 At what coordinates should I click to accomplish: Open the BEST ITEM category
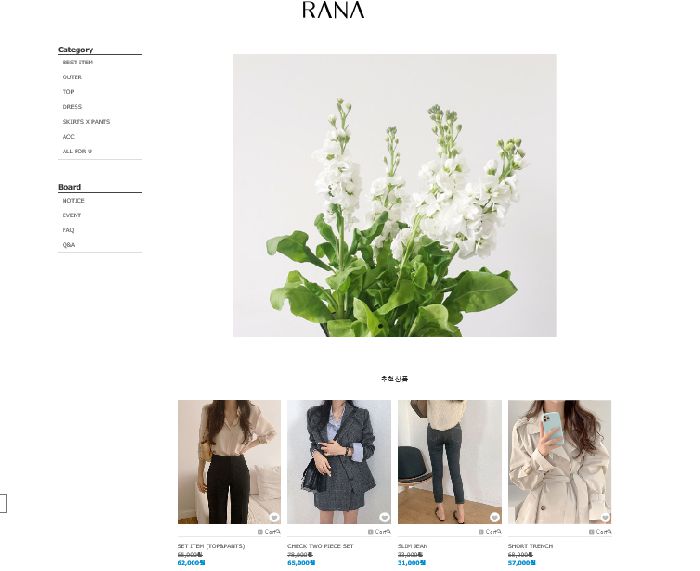pyautogui.click(x=78, y=63)
